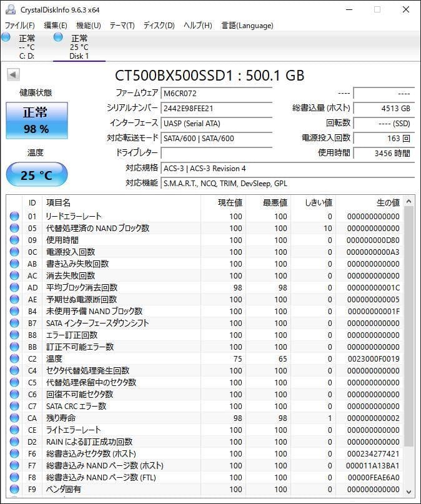Select the row name ベンダ固有
Screen dimensions: 421x504
[63, 489]
